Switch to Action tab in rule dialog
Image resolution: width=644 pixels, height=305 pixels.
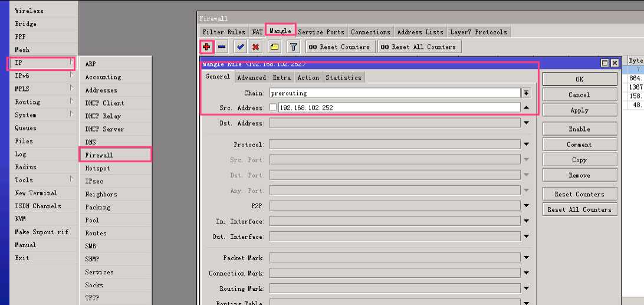point(308,77)
